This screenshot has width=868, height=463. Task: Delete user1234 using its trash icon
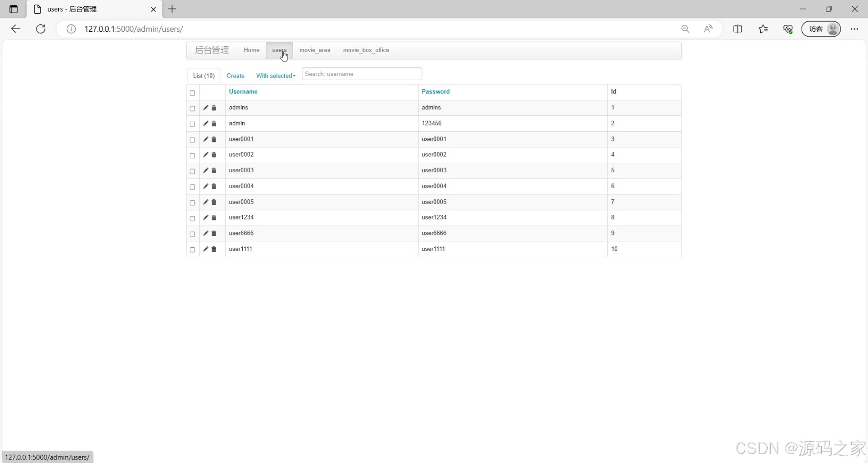click(x=214, y=218)
